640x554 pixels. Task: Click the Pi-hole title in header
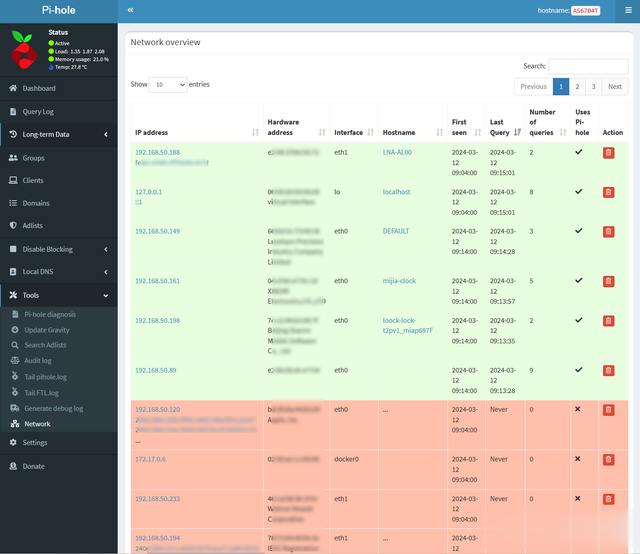58,10
